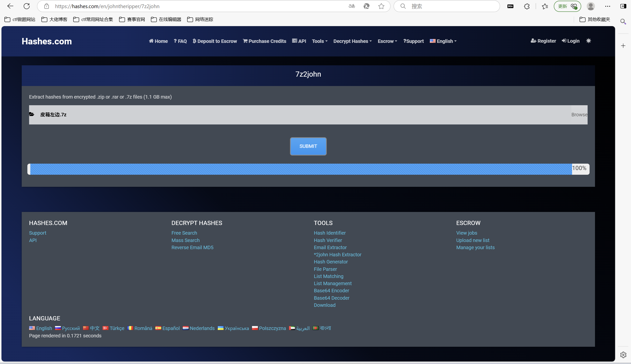Switch language to Русский in footer

tap(67, 328)
